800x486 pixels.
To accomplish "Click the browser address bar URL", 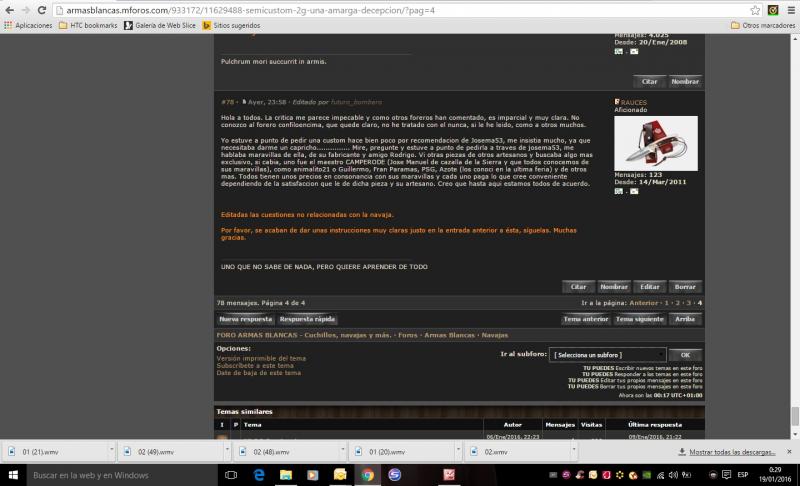I will pos(300,9).
